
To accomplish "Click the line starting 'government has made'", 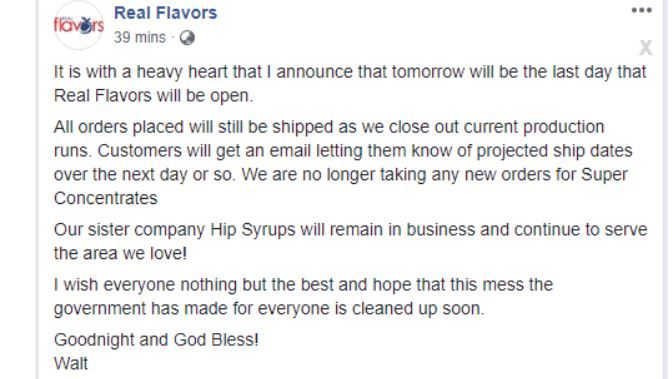I will point(269,309).
